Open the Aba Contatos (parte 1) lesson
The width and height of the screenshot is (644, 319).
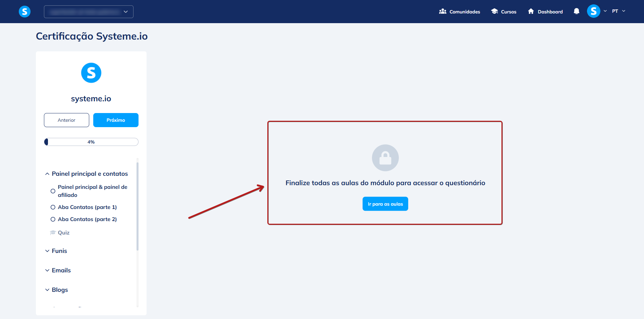pyautogui.click(x=87, y=207)
